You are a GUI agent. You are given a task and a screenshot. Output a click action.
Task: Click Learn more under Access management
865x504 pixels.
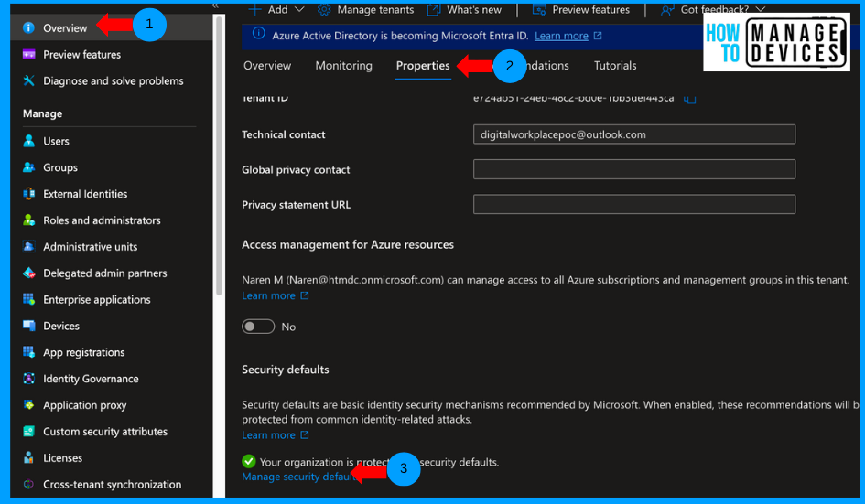click(x=268, y=295)
